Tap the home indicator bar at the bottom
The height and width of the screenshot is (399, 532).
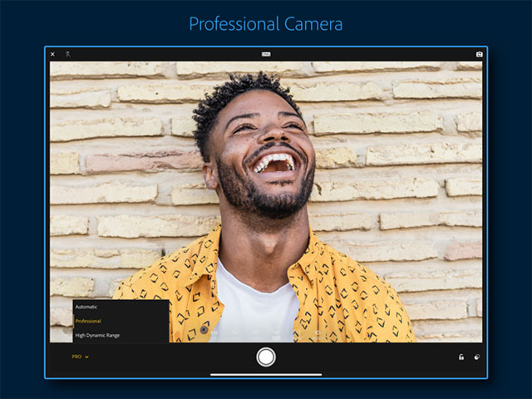[x=266, y=375]
